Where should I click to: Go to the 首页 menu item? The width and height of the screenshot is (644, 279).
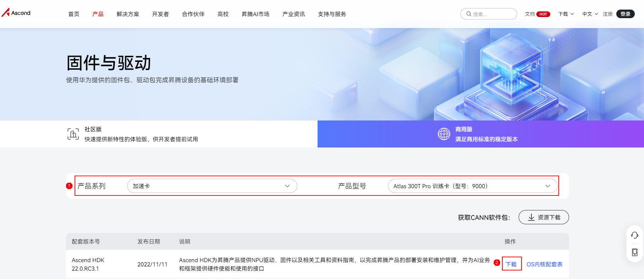point(74,14)
